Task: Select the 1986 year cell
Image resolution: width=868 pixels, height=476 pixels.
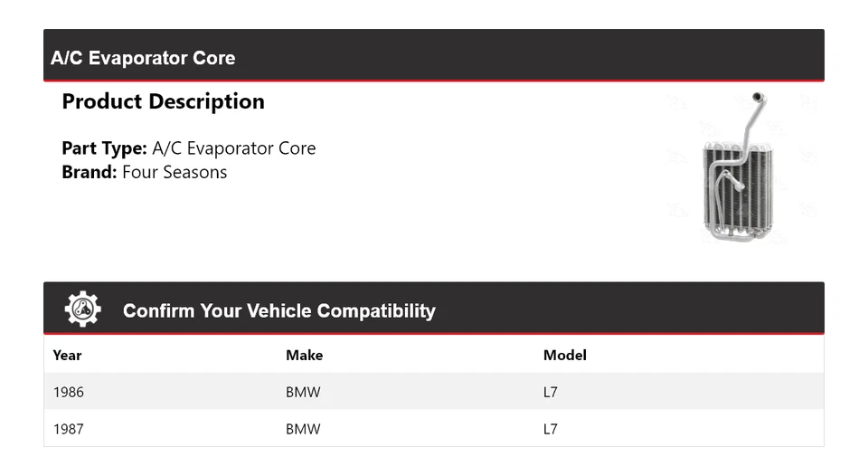Action: [69, 393]
